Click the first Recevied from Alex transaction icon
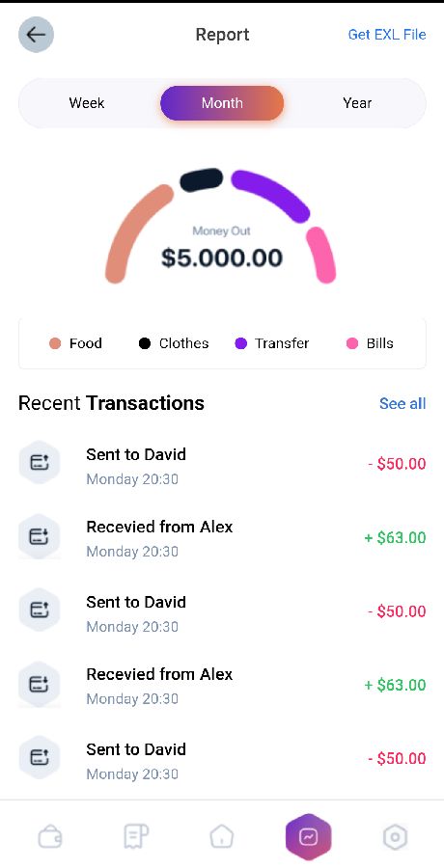Image resolution: width=444 pixels, height=868 pixels. click(x=39, y=536)
